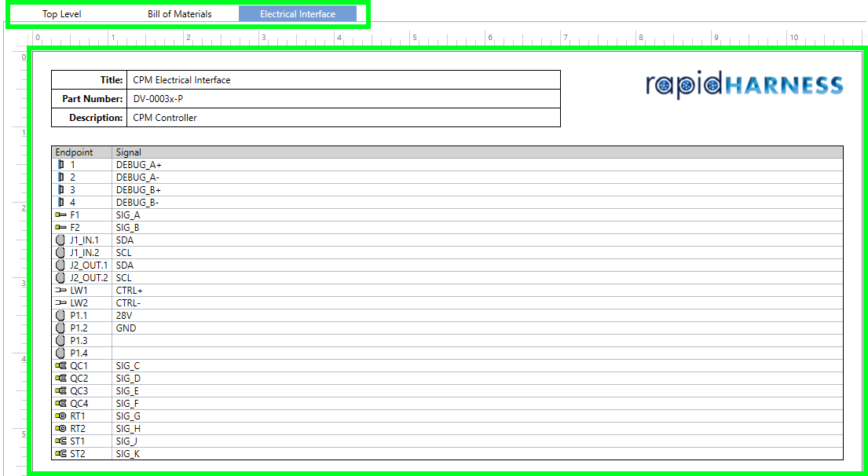This screenshot has height=476, width=868.
Task: Select the SIG_H signal cell
Action: 477,429
